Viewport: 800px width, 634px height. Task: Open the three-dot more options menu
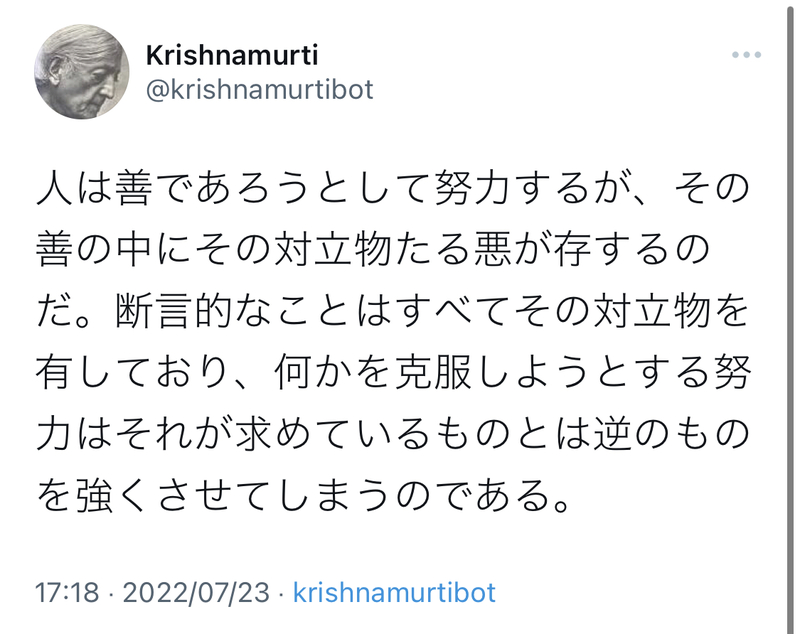coord(746,55)
